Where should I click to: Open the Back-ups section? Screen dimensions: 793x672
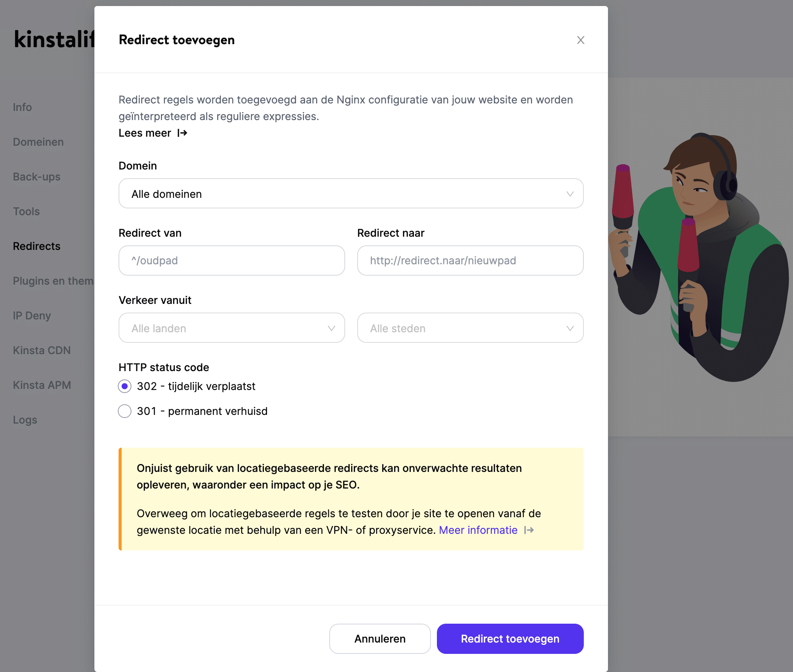[x=36, y=176]
